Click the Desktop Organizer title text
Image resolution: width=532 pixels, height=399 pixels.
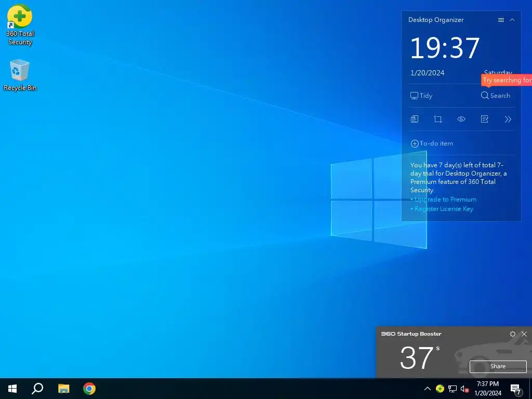click(x=436, y=20)
